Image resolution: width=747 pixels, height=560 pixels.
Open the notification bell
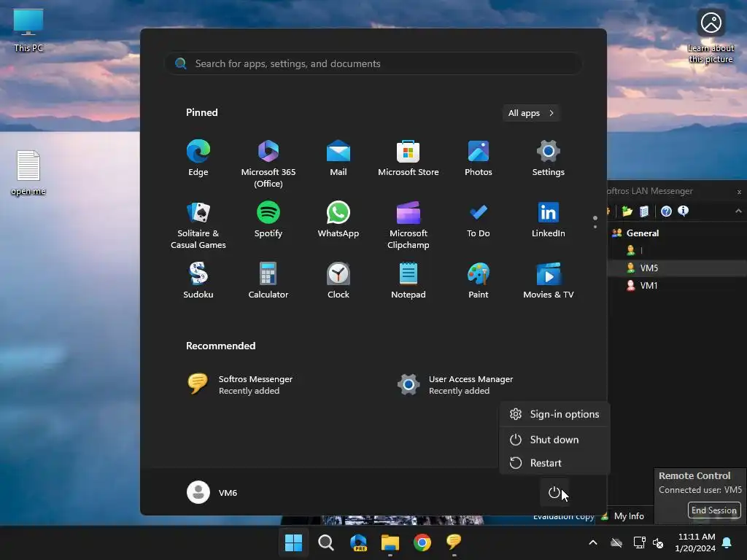(727, 542)
